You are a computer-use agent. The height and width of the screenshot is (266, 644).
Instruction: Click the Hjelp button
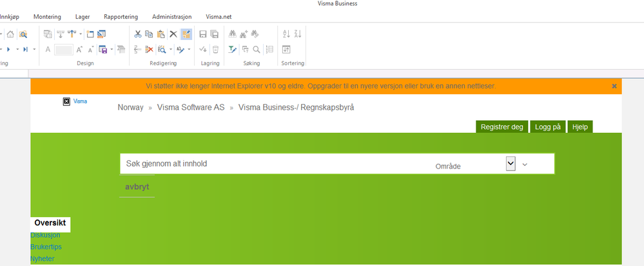[x=580, y=127]
